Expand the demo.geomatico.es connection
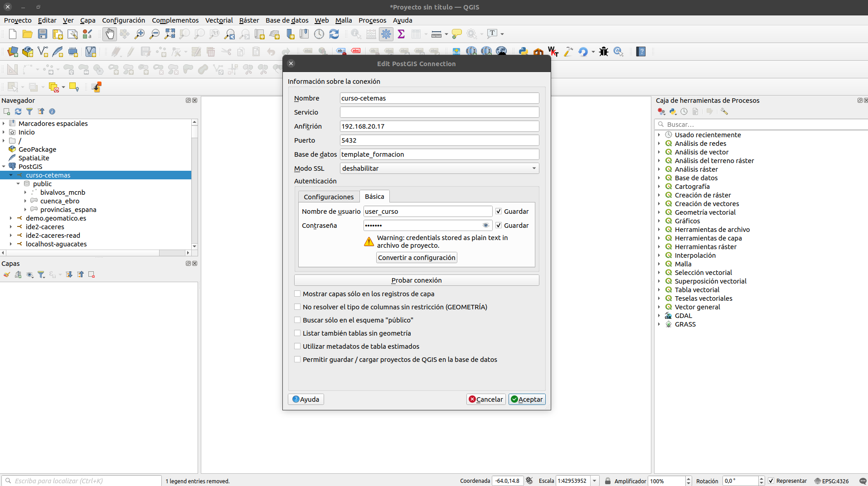 pos(11,218)
